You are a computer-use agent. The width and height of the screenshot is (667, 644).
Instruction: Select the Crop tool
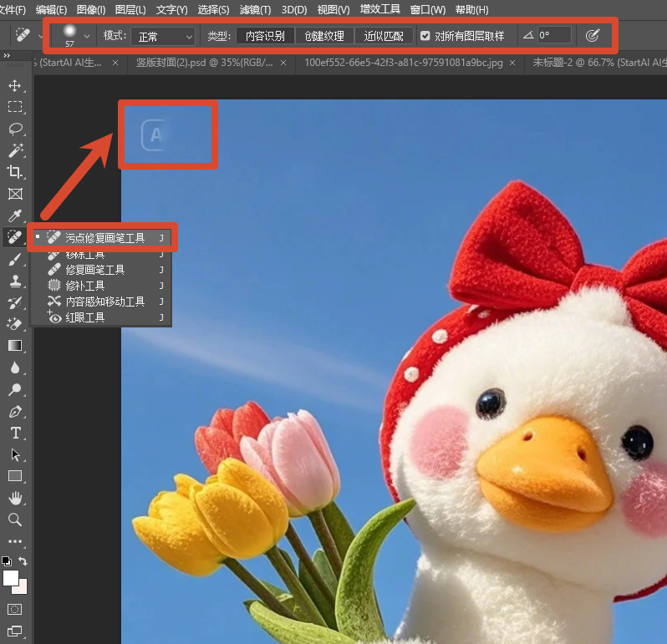point(15,172)
